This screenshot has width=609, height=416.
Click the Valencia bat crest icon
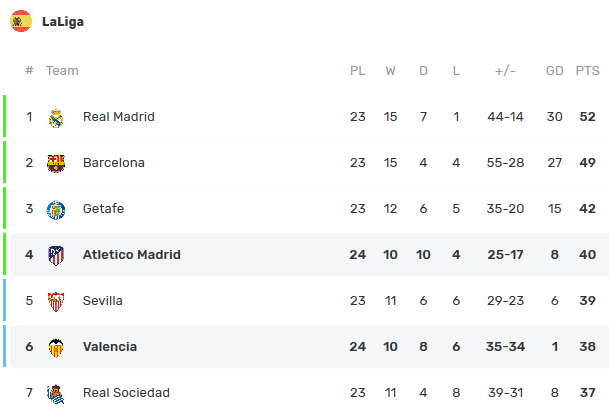56,348
